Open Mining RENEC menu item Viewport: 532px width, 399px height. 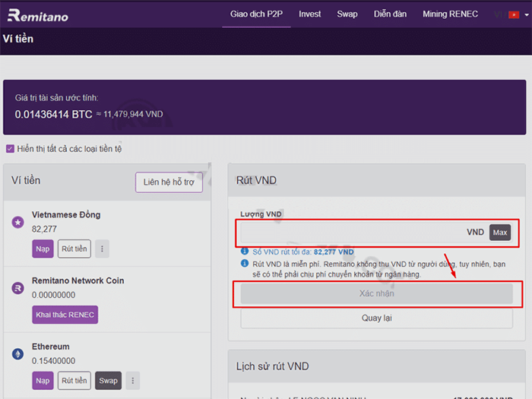pyautogui.click(x=450, y=14)
